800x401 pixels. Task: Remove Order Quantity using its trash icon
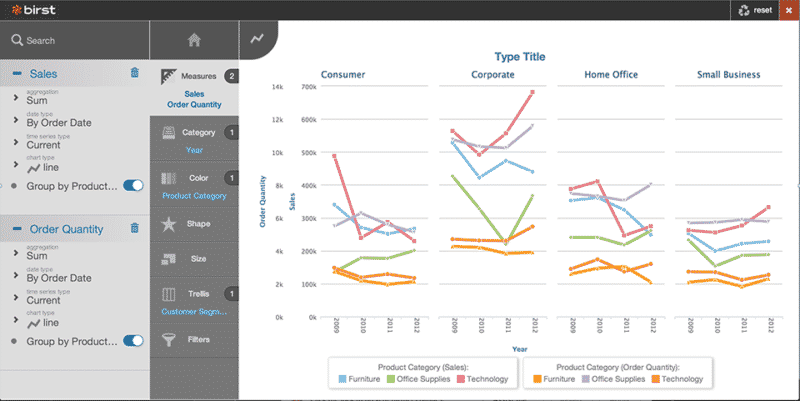tap(135, 228)
